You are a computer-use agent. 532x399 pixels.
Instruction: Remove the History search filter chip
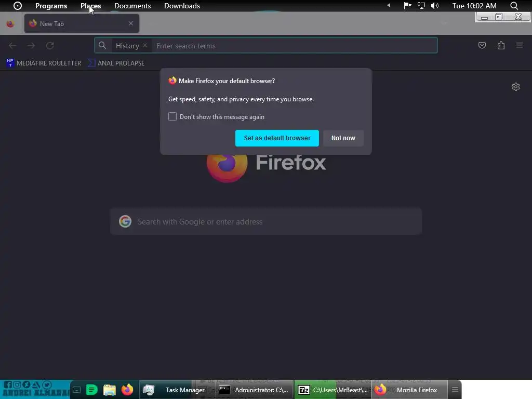[x=145, y=46]
